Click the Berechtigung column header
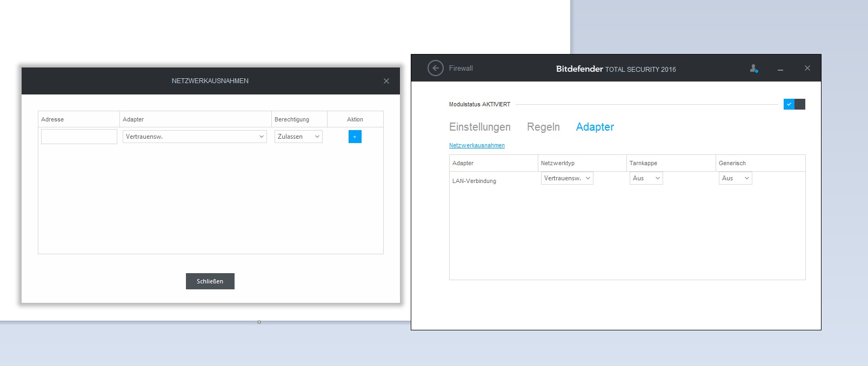The image size is (868, 366). [299, 119]
